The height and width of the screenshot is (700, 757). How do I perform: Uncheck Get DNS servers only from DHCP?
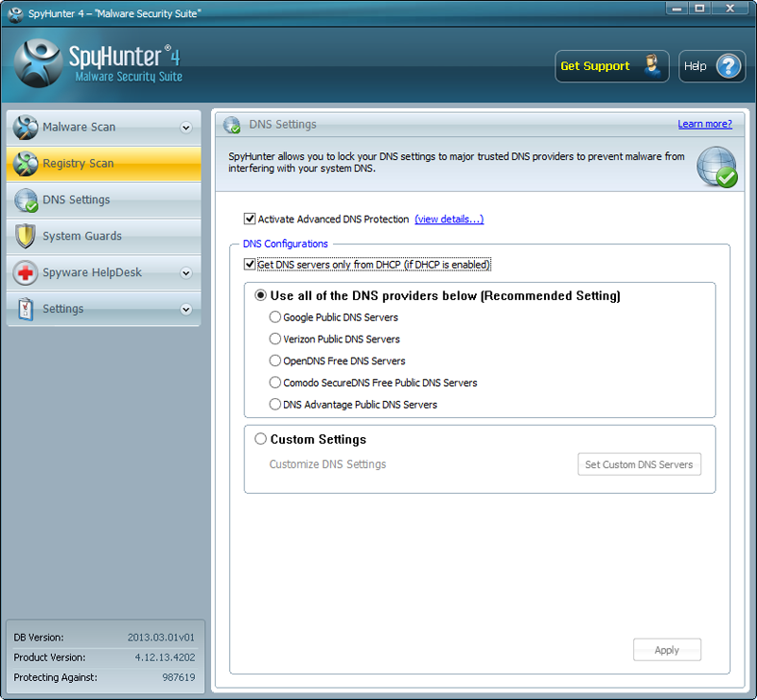coord(250,265)
